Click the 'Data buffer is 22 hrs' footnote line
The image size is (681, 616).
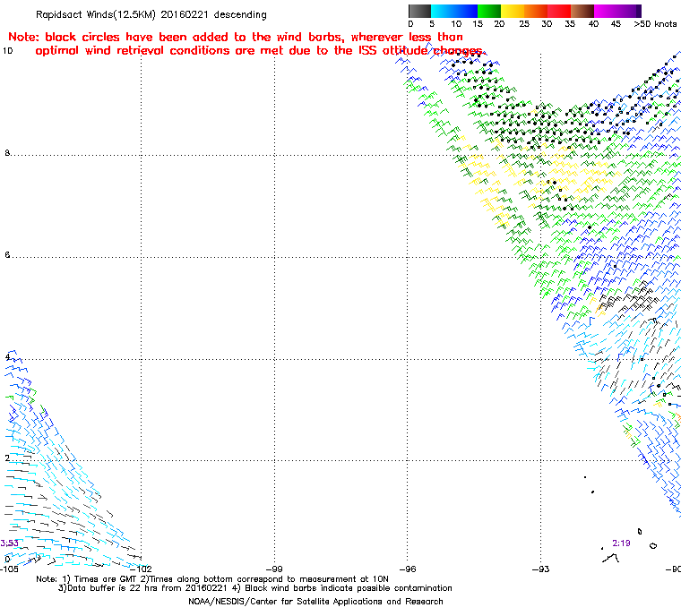[255, 588]
